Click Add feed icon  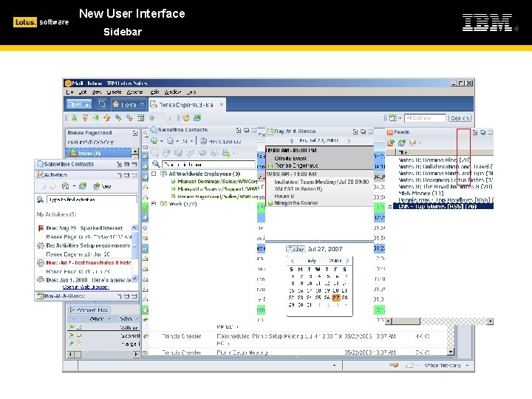[391, 143]
